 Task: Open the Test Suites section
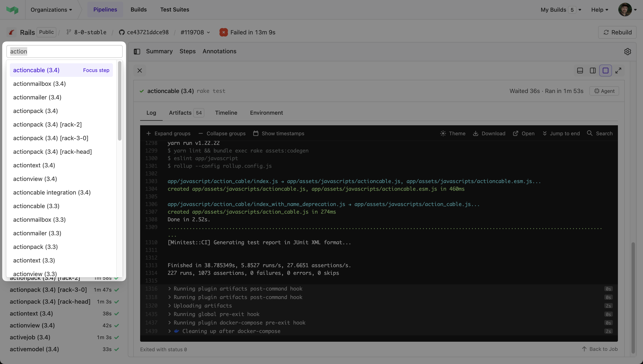(x=175, y=10)
